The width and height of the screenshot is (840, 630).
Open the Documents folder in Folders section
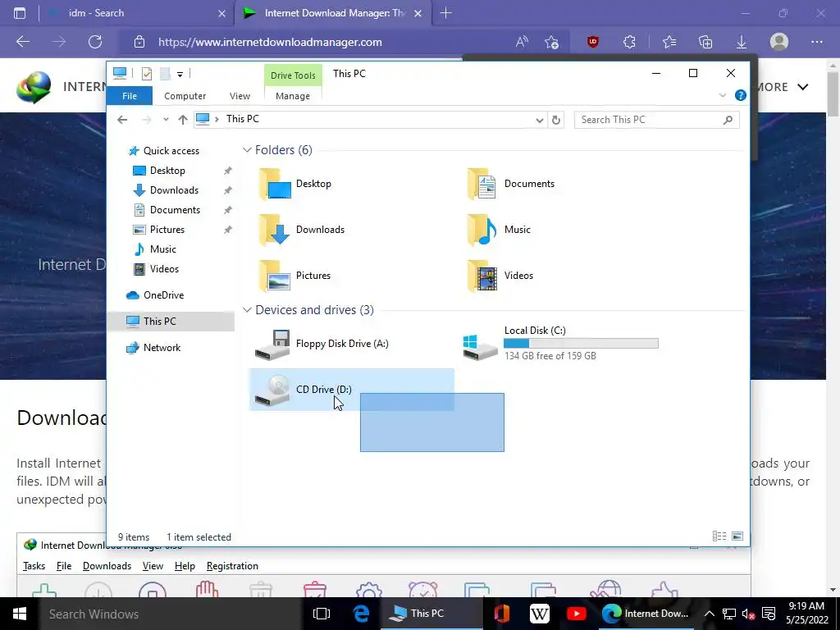[x=482, y=184]
